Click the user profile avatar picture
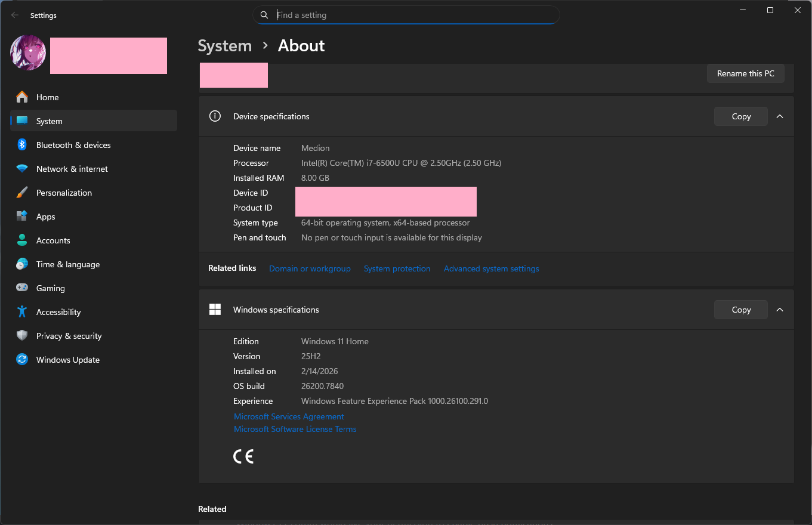Screen dimensions: 812x525 pos(28,52)
